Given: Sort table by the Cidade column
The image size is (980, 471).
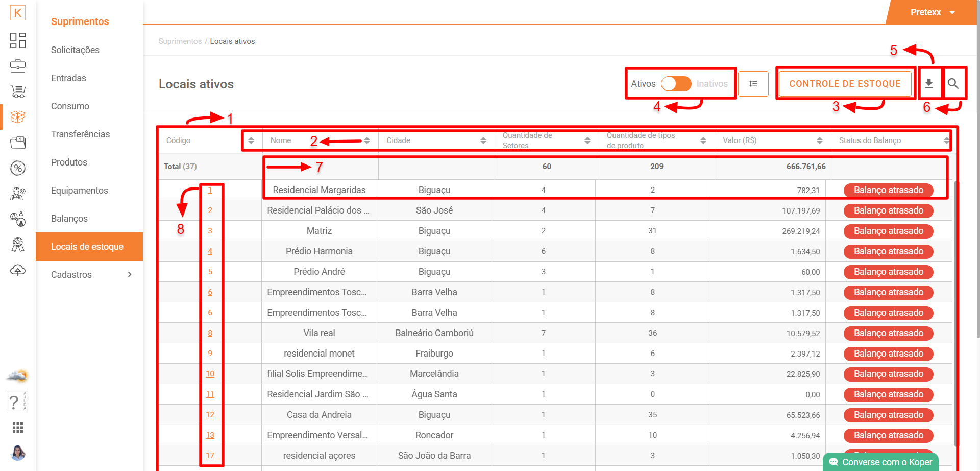Looking at the screenshot, I should tap(483, 140).
